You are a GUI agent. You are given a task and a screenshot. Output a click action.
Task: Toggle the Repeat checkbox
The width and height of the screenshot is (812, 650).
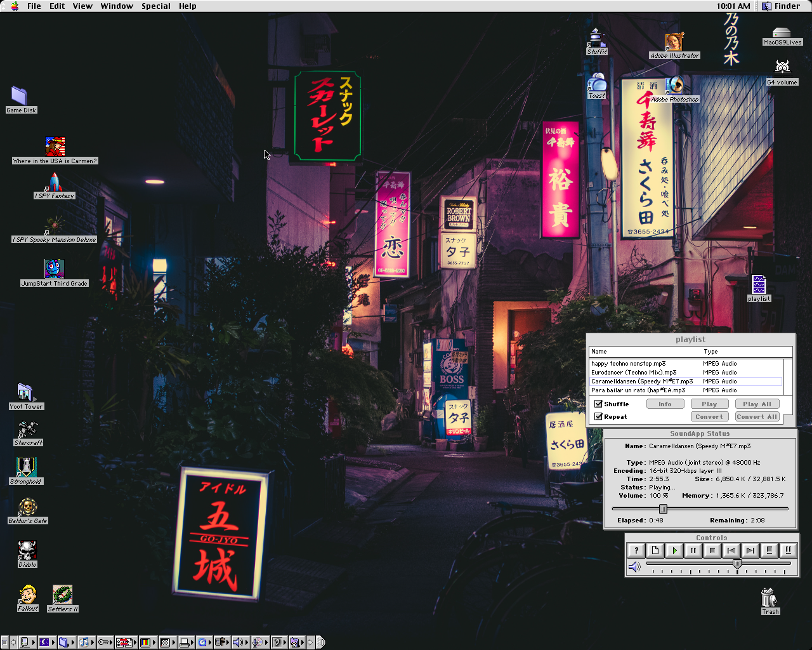tap(598, 416)
